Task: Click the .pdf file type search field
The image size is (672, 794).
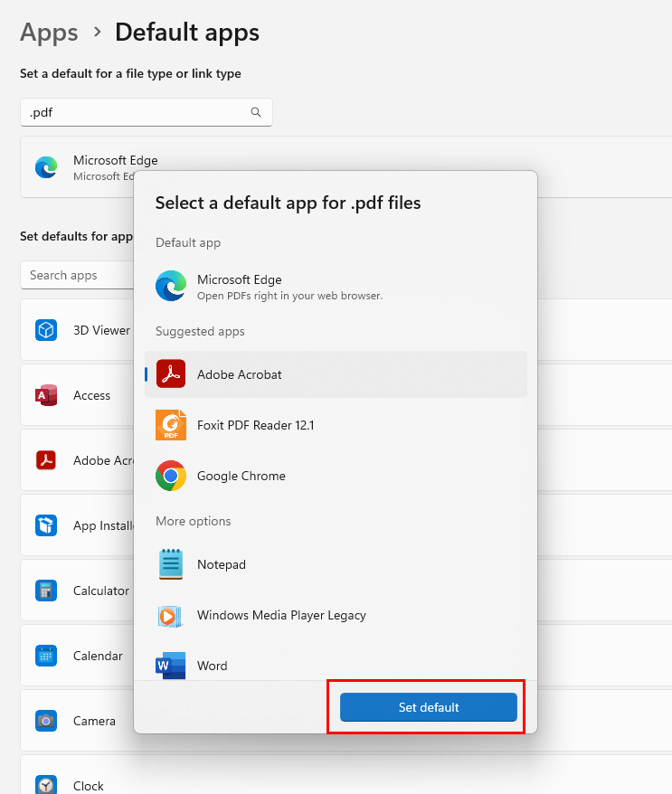Action: (147, 112)
